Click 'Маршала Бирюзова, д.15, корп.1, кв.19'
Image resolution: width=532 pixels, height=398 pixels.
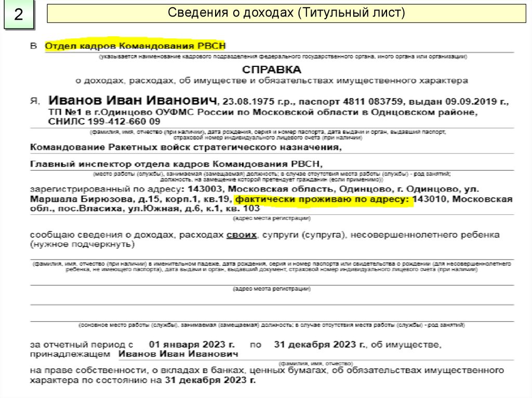[131, 199]
